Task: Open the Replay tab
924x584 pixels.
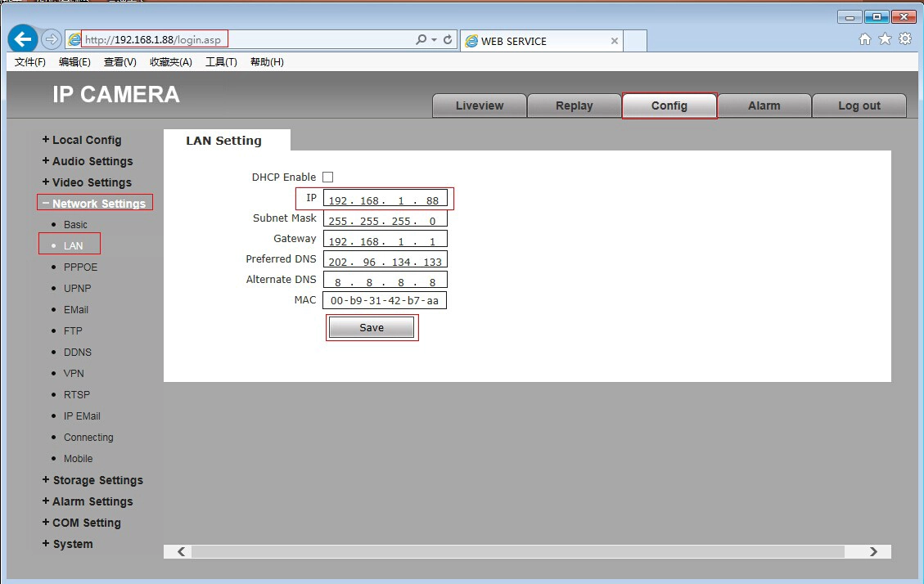Action: tap(574, 106)
